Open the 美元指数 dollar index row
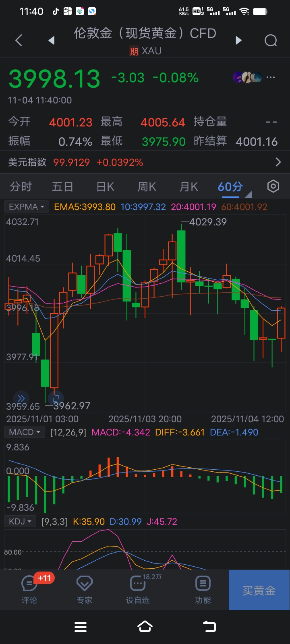 point(145,162)
